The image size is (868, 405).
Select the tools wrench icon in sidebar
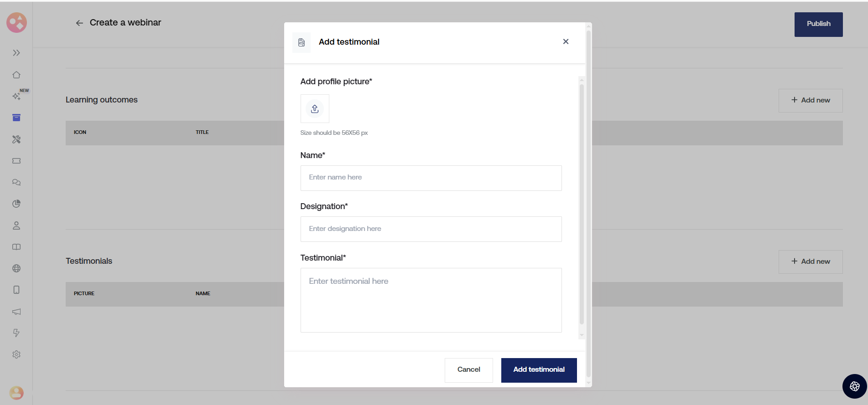16,139
